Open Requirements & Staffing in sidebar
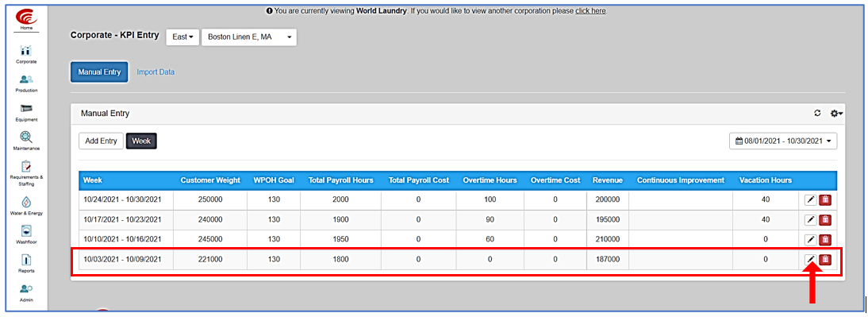 (x=26, y=173)
